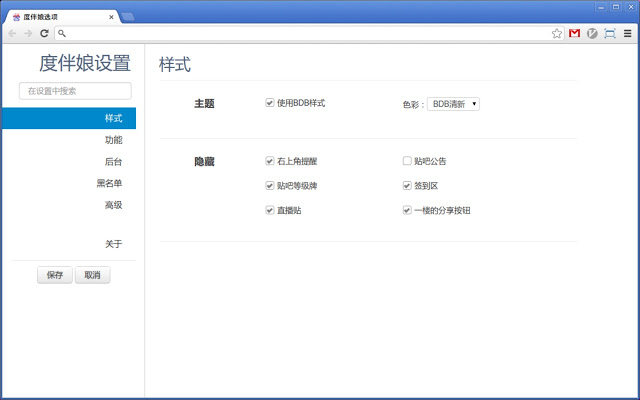Screen dimensions: 640x400
Task: Click the 主题 section label
Action: pos(204,104)
